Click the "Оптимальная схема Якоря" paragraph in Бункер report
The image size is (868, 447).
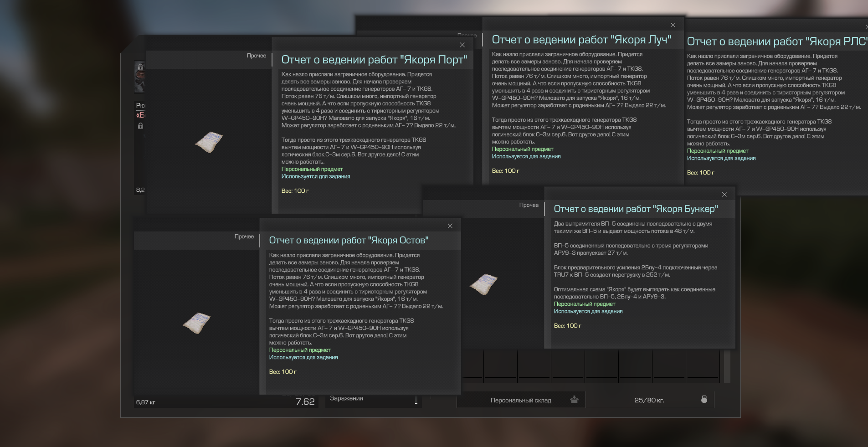[x=634, y=293]
